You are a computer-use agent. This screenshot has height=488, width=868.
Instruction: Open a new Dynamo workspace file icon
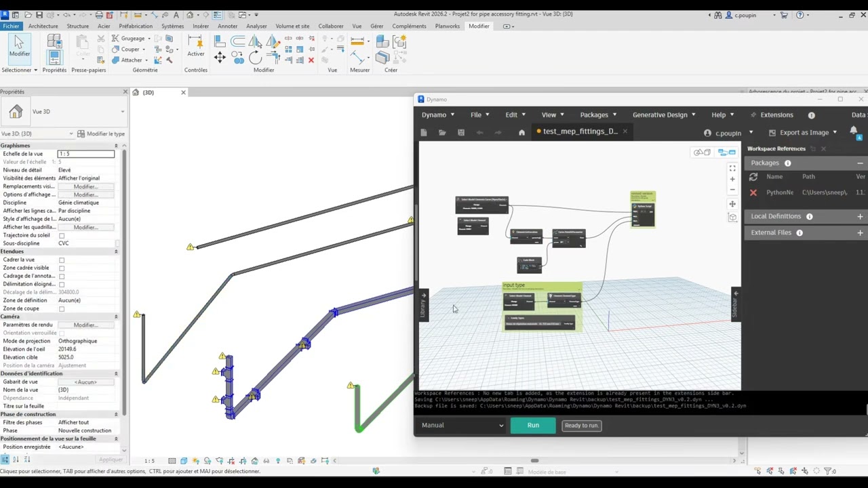[424, 132]
